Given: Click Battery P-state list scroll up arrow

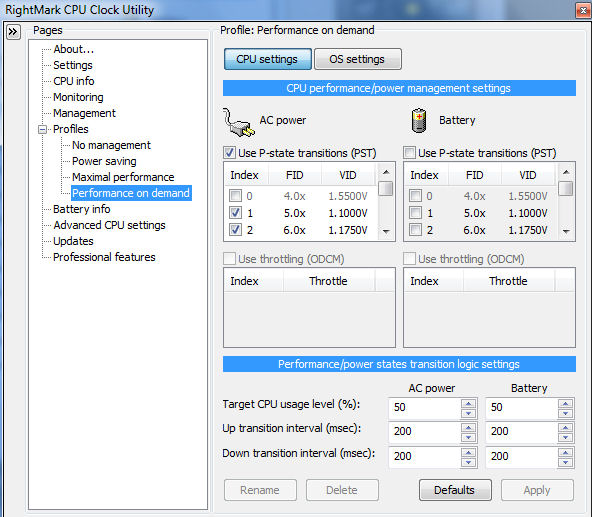Looking at the screenshot, I should click(x=566, y=172).
